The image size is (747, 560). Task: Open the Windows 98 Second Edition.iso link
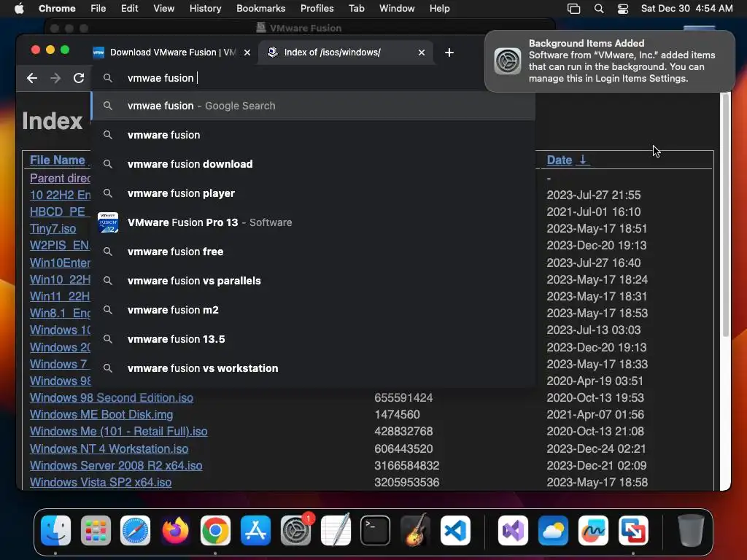112,397
